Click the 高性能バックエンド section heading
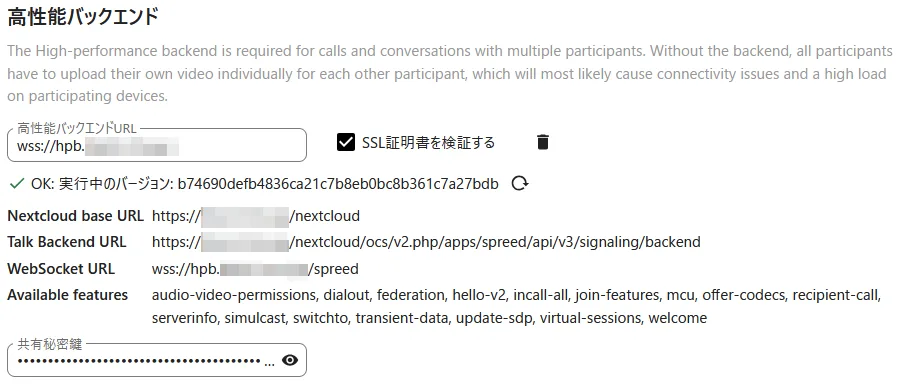Image resolution: width=900 pixels, height=385 pixels. pyautogui.click(x=83, y=17)
